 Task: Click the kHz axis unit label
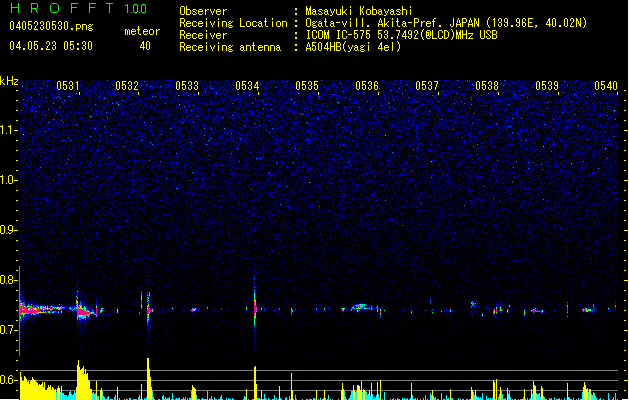point(9,81)
